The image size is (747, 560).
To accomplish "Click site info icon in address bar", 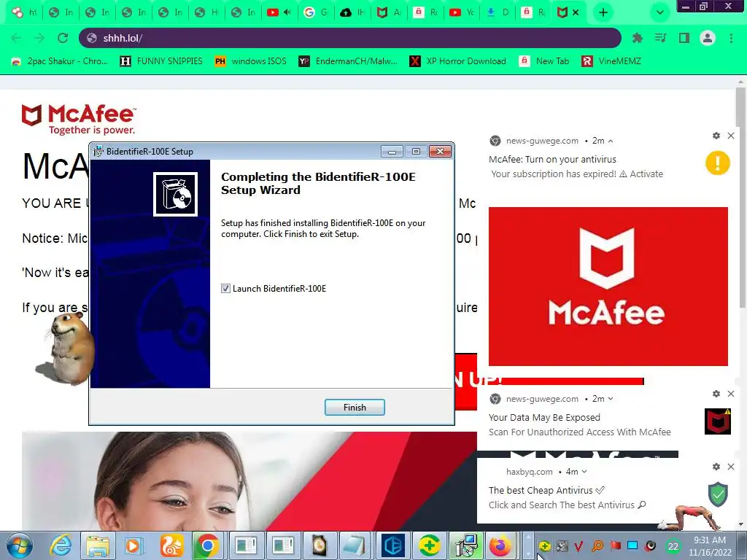I will point(92,38).
